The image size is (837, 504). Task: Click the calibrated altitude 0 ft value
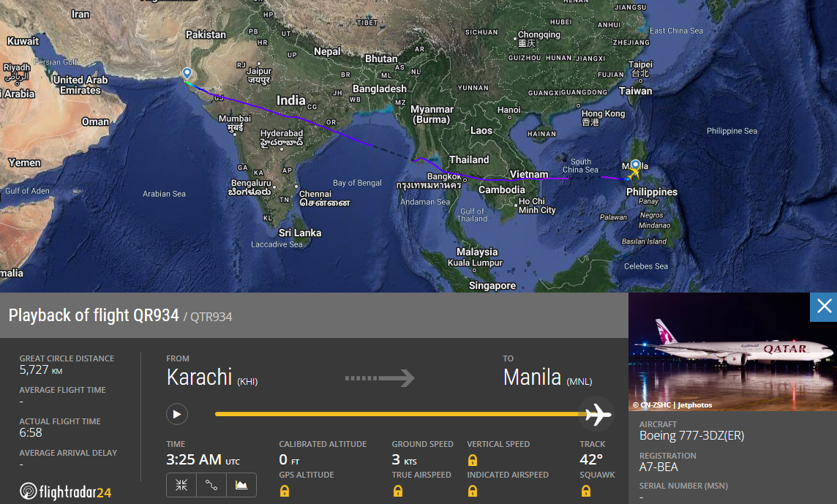click(289, 459)
